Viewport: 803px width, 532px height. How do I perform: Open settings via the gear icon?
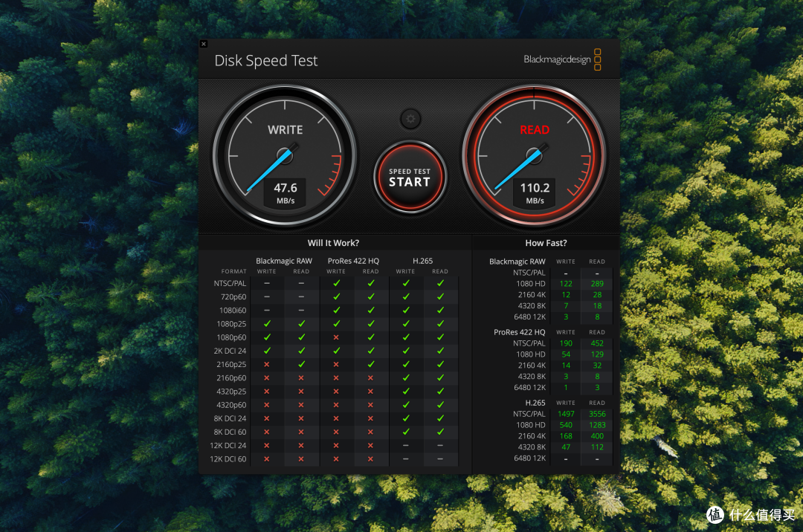(x=410, y=119)
